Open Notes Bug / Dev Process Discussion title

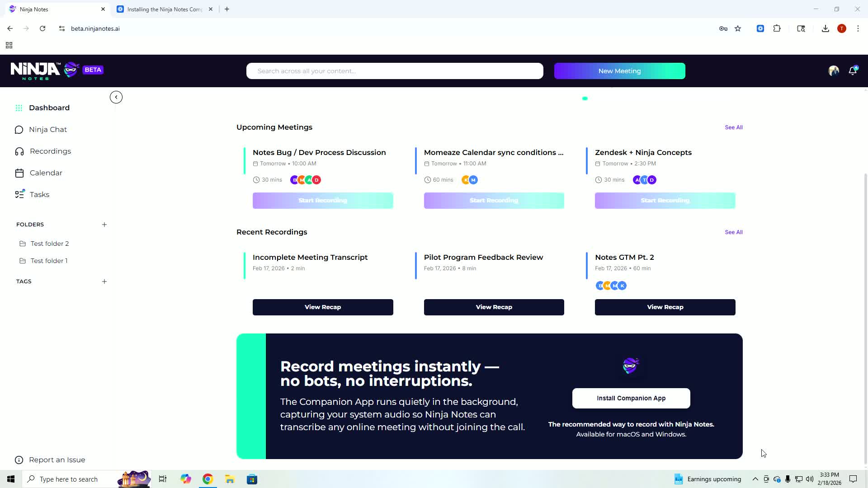coord(319,153)
